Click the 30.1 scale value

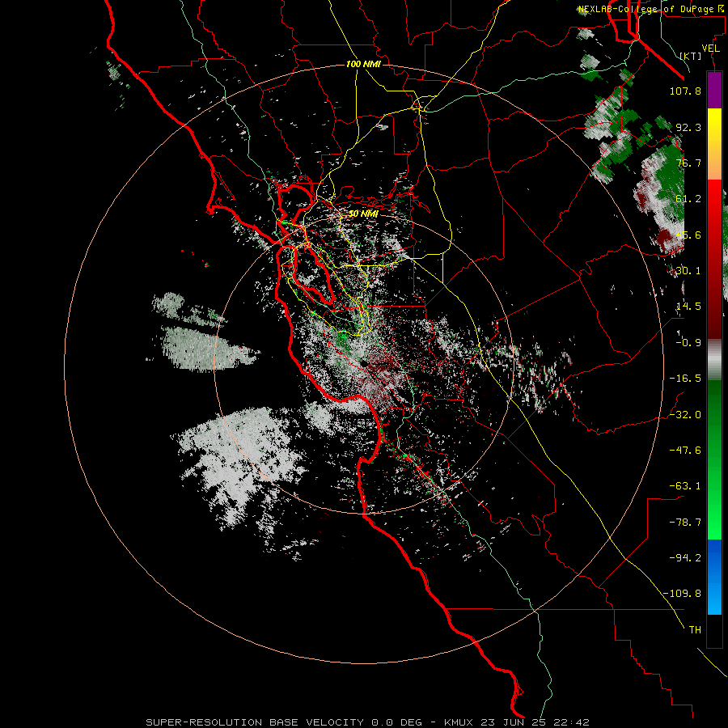click(688, 271)
